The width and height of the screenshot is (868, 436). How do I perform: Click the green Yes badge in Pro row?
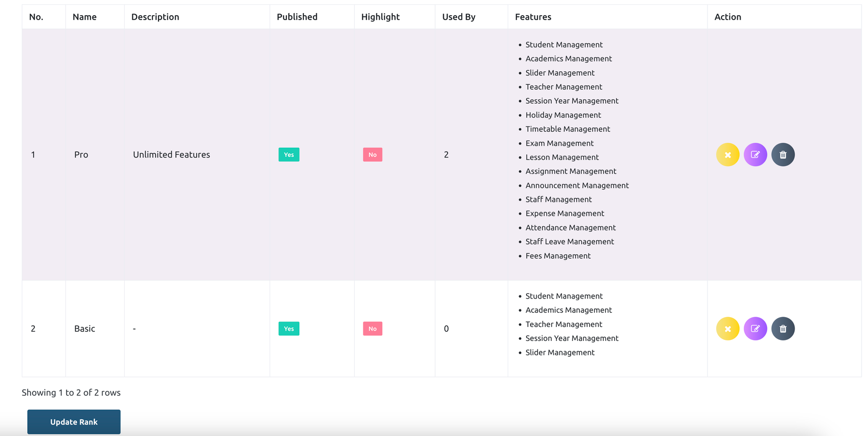point(289,155)
